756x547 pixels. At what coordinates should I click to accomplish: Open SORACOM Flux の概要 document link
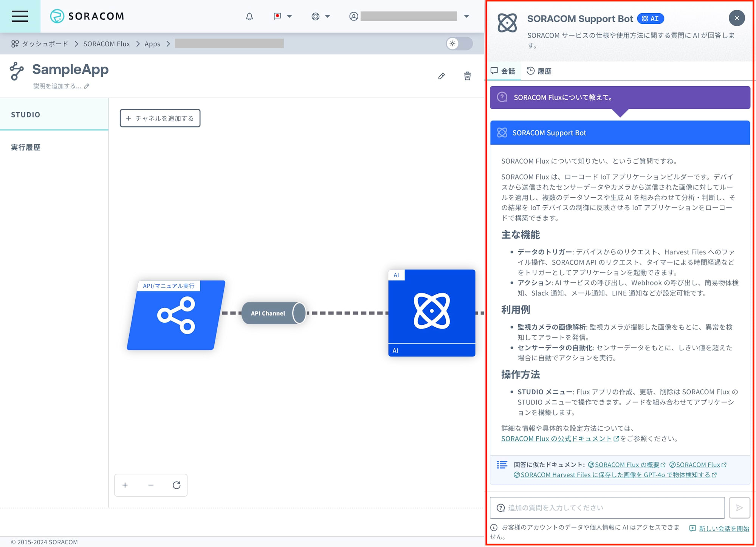click(x=627, y=465)
